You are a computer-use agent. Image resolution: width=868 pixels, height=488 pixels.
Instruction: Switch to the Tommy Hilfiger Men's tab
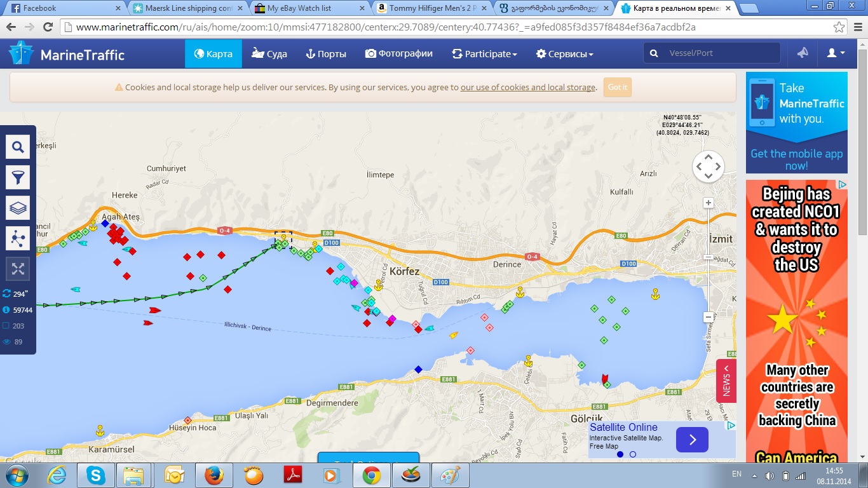tap(433, 8)
